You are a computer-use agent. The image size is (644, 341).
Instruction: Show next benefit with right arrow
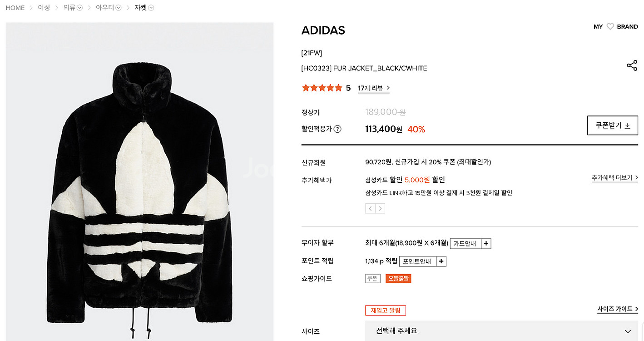(x=380, y=209)
